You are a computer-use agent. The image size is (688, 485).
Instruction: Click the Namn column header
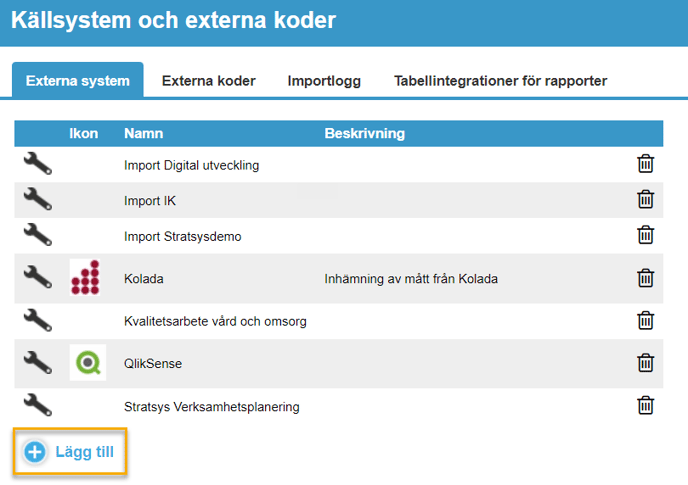pyautogui.click(x=143, y=133)
